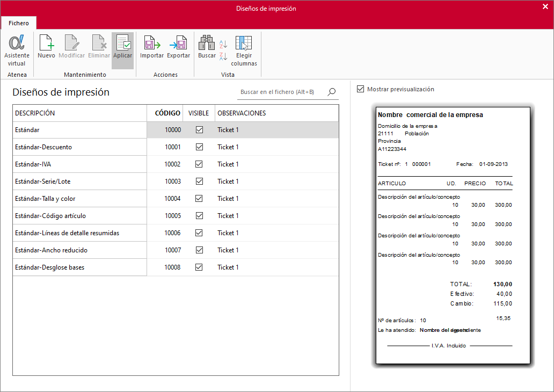554x392 pixels.
Task: Open the Buscar binoculars tool
Action: tap(207, 47)
